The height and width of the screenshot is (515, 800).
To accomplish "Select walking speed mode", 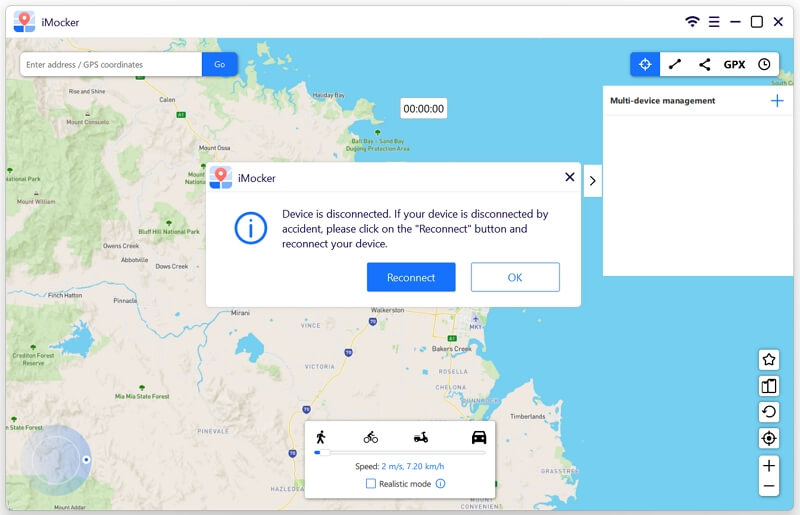I will (320, 437).
